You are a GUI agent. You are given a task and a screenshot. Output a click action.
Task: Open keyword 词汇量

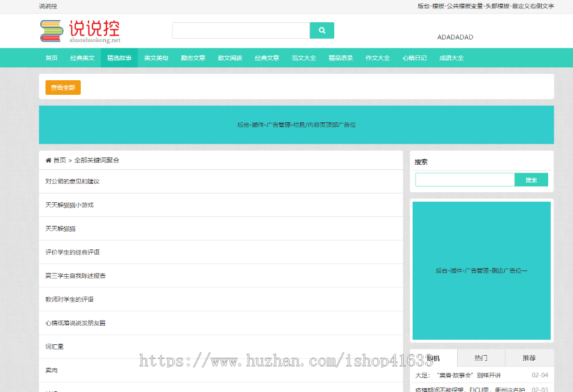point(55,346)
